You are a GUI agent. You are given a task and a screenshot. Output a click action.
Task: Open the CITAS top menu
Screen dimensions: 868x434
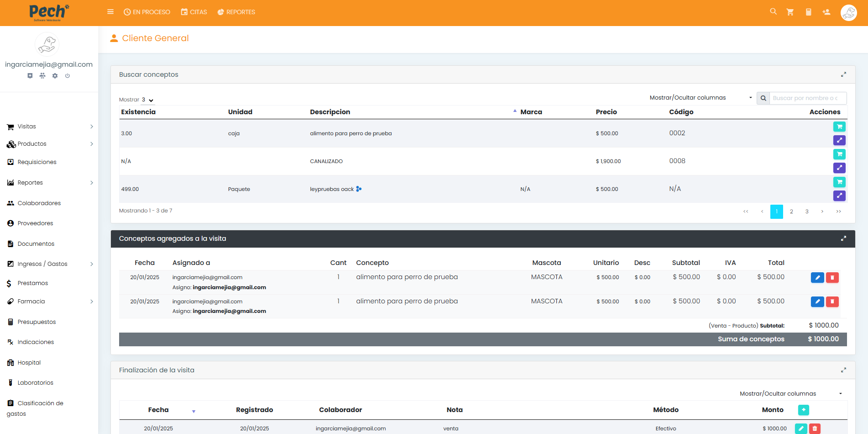194,12
